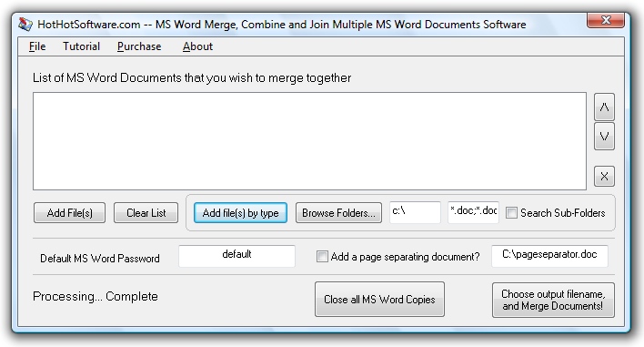This screenshot has width=644, height=347.
Task: Click the List of MS Word Documents label
Action: pos(192,78)
